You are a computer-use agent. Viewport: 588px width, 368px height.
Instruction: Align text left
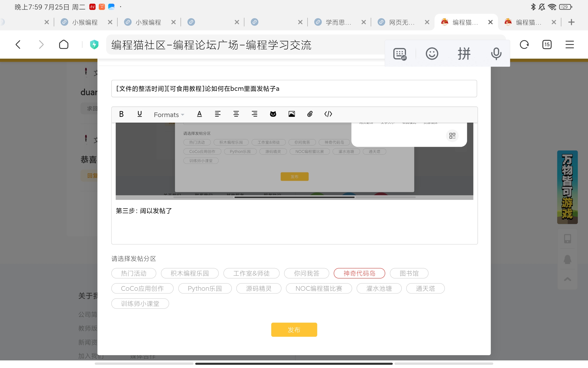coord(218,114)
